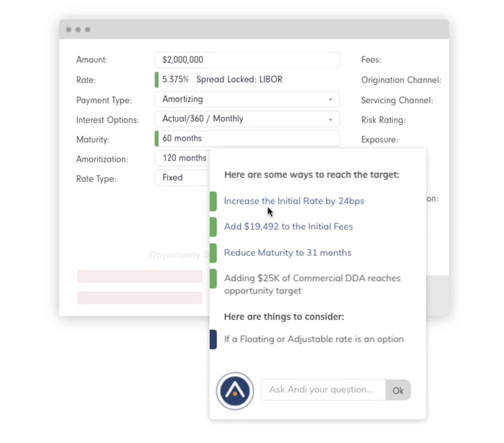Click the upper pink opportunity bar
This screenshot has width=504, height=443.
pyautogui.click(x=140, y=276)
